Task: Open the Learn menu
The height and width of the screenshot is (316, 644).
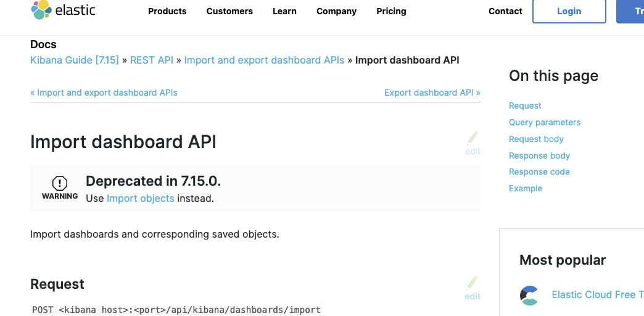Action: pos(284,11)
